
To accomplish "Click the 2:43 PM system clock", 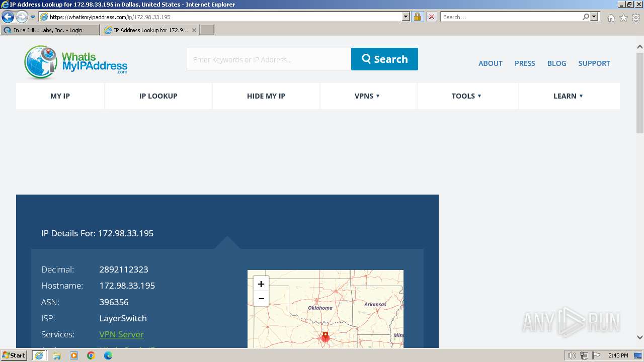I will tap(618, 355).
